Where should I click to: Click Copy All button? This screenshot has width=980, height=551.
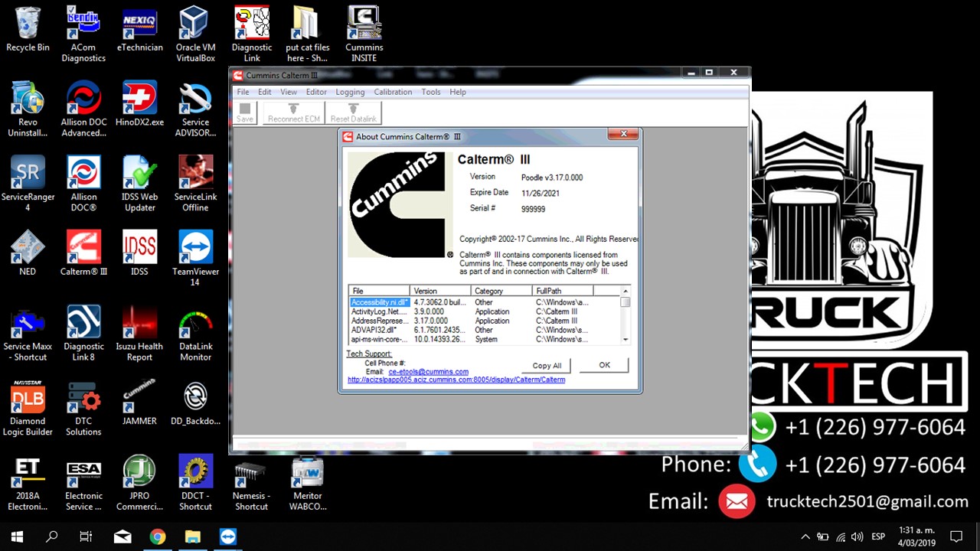click(x=547, y=365)
